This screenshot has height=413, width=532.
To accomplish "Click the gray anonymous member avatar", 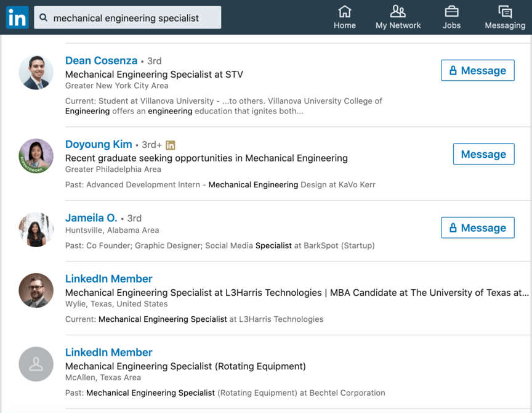I will tap(36, 364).
